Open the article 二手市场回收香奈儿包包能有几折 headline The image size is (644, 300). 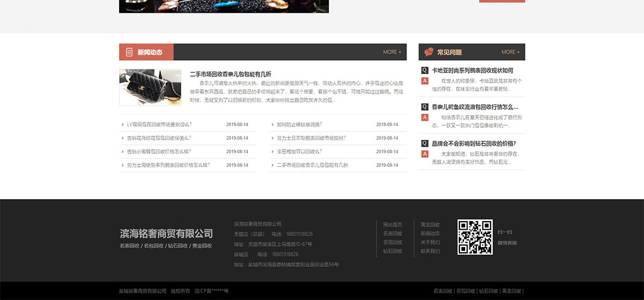pyautogui.click(x=230, y=74)
